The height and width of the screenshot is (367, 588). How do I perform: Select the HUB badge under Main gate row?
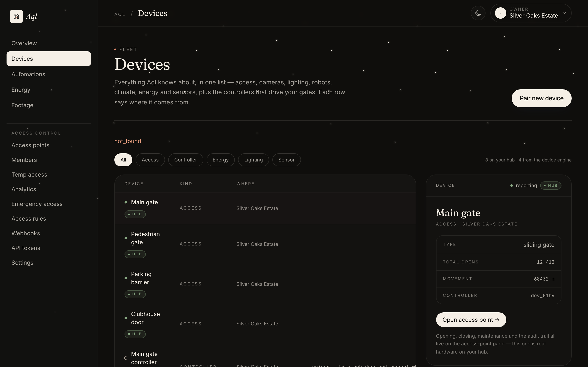135,214
